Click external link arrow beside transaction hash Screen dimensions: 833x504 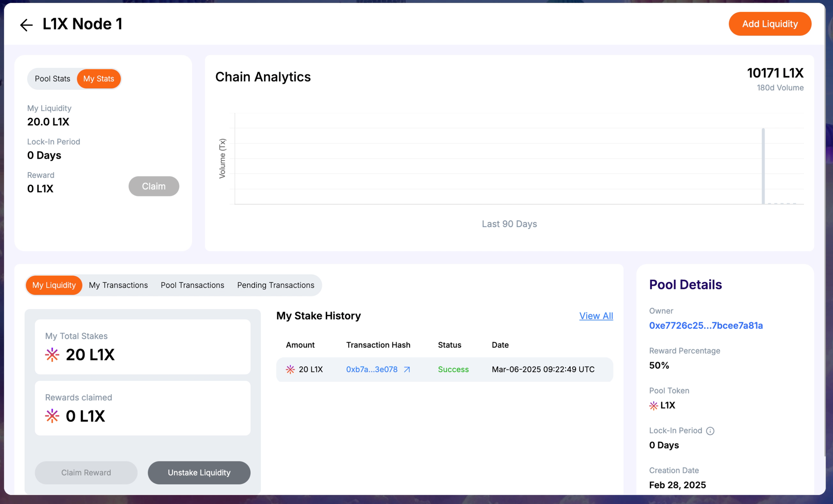407,369
